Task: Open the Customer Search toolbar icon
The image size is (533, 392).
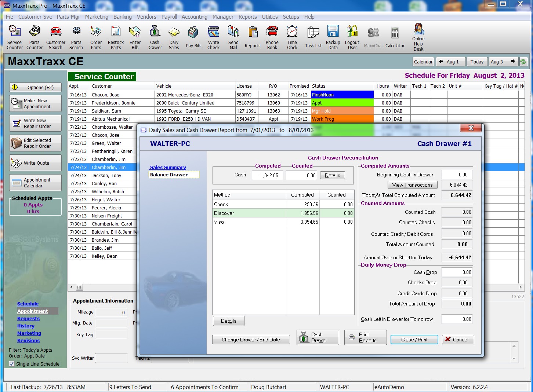Action: (56, 37)
